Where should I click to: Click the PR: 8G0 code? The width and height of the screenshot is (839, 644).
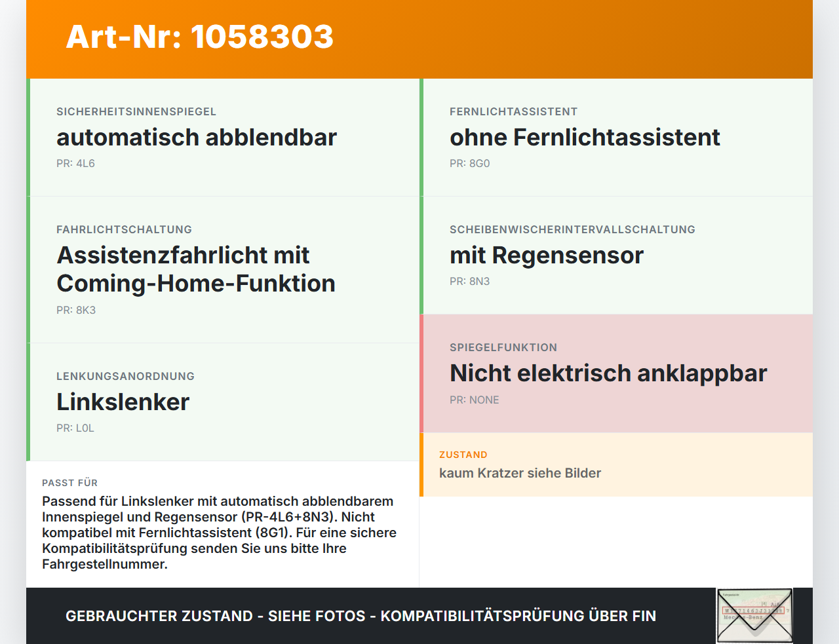point(469,163)
